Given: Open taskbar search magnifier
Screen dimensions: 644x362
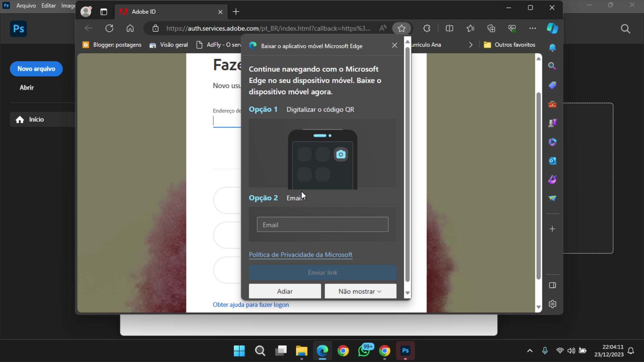Looking at the screenshot, I should pyautogui.click(x=260, y=351).
